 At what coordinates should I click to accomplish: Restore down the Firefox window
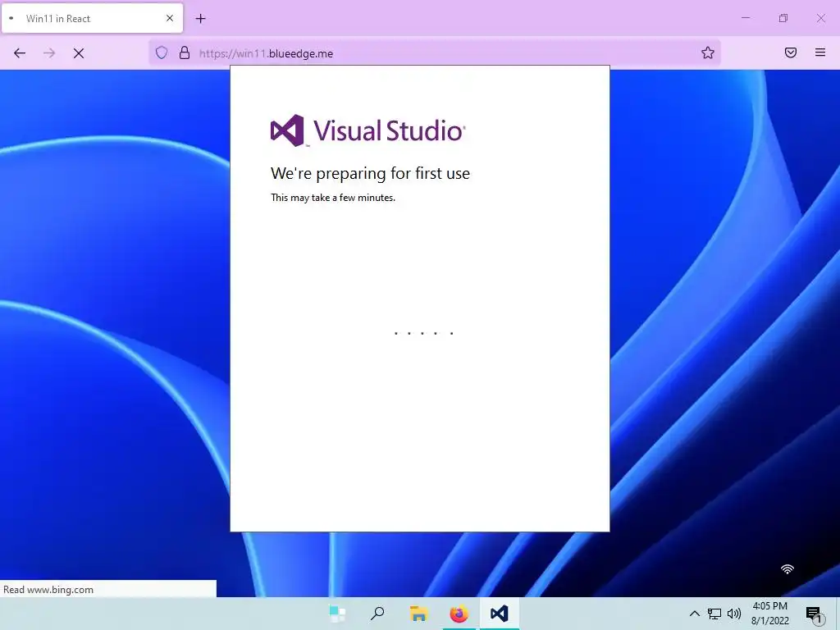click(x=783, y=18)
